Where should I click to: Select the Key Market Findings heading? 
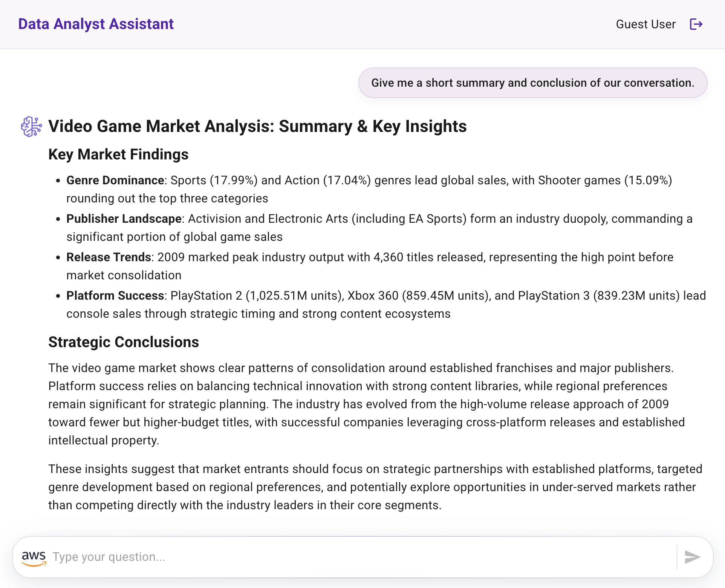pyautogui.click(x=118, y=154)
